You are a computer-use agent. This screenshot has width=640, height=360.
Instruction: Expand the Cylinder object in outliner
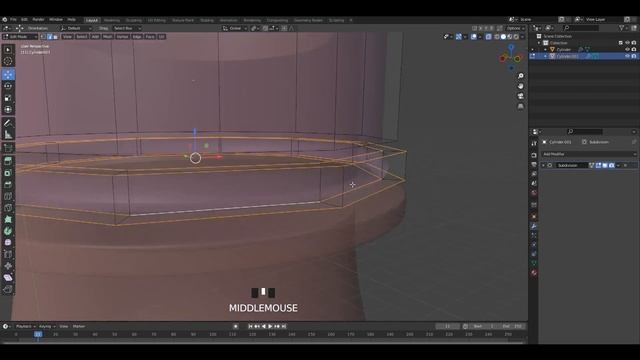point(545,49)
